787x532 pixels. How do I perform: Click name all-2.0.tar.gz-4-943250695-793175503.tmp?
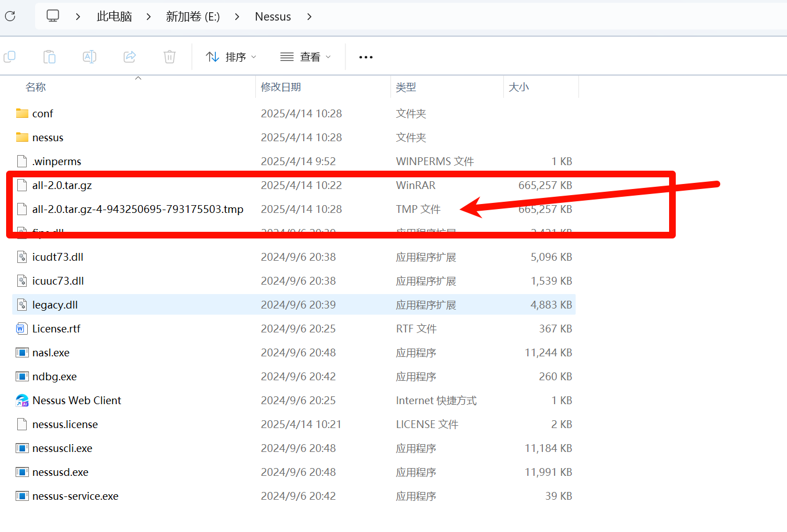pyautogui.click(x=138, y=209)
